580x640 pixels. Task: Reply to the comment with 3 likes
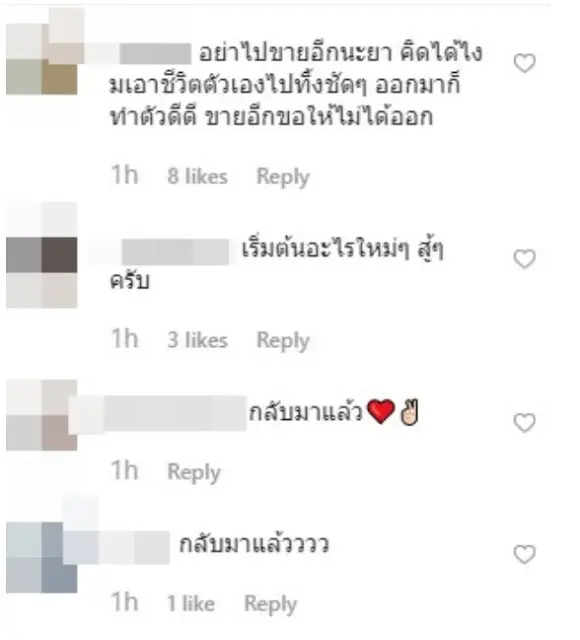click(283, 340)
